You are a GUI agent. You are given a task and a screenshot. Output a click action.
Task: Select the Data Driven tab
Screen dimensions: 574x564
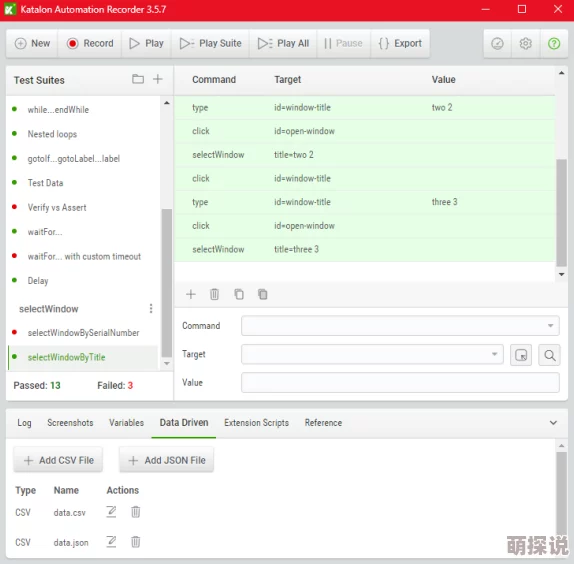pos(184,423)
